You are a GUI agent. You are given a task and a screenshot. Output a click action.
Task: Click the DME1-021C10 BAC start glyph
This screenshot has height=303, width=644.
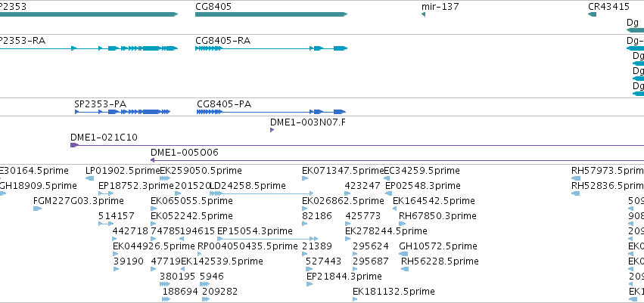pyautogui.click(x=74, y=145)
